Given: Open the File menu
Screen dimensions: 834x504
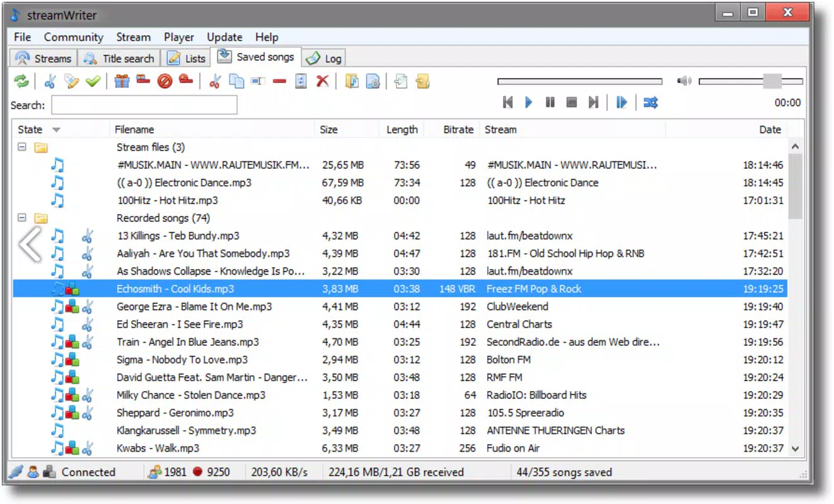Looking at the screenshot, I should pyautogui.click(x=22, y=37).
